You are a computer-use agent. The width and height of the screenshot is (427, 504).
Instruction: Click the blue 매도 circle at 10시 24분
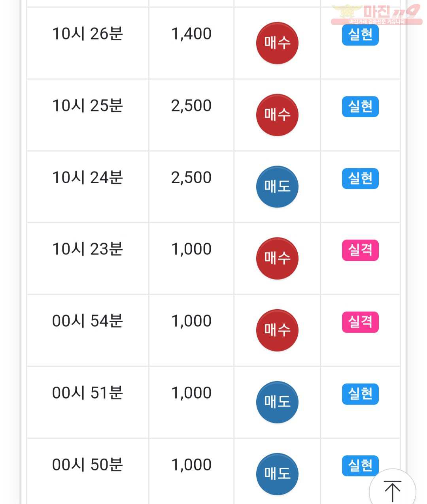[277, 187]
